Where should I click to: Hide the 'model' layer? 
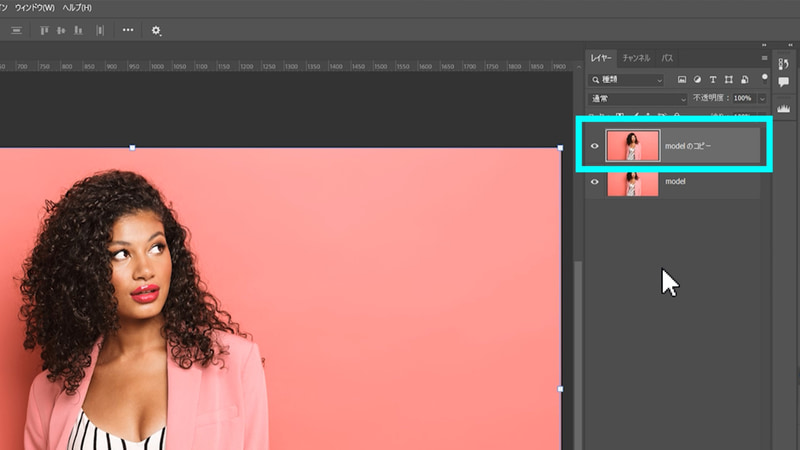pyautogui.click(x=594, y=182)
